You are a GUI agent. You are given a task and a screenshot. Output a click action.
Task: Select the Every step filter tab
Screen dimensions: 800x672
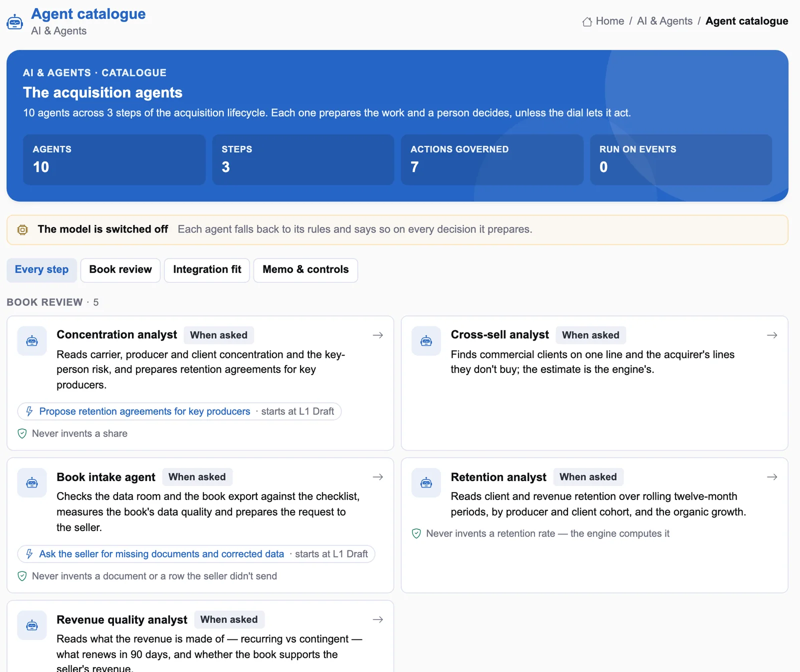41,270
